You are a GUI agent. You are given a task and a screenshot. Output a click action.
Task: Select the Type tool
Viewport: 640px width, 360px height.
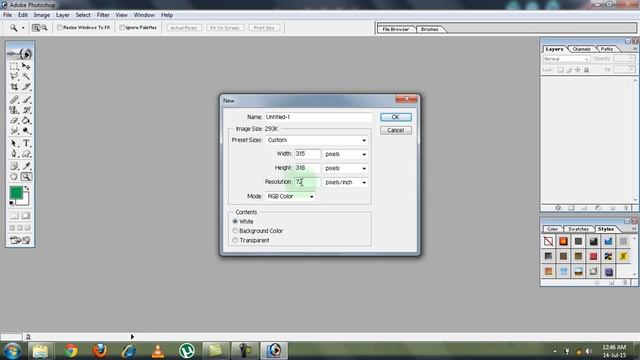[x=26, y=143]
